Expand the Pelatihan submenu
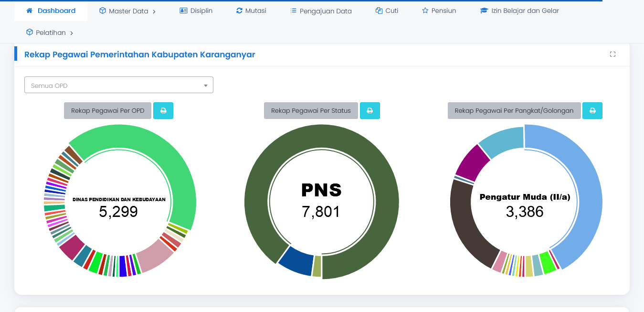644x312 pixels. 50,33
